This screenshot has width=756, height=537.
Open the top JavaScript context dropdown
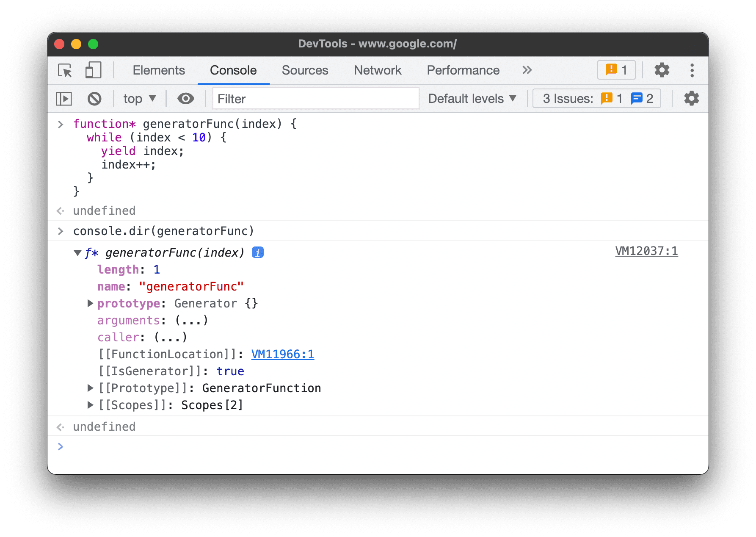pyautogui.click(x=139, y=99)
